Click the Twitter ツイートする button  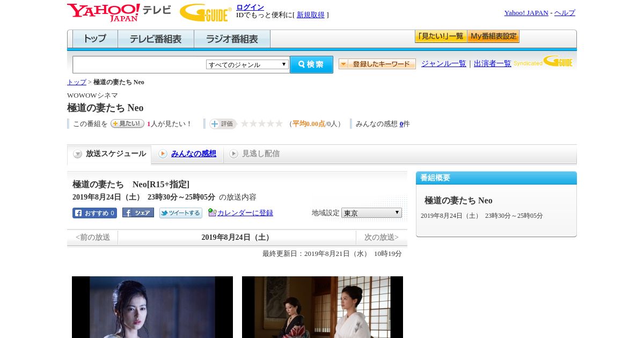click(x=180, y=213)
